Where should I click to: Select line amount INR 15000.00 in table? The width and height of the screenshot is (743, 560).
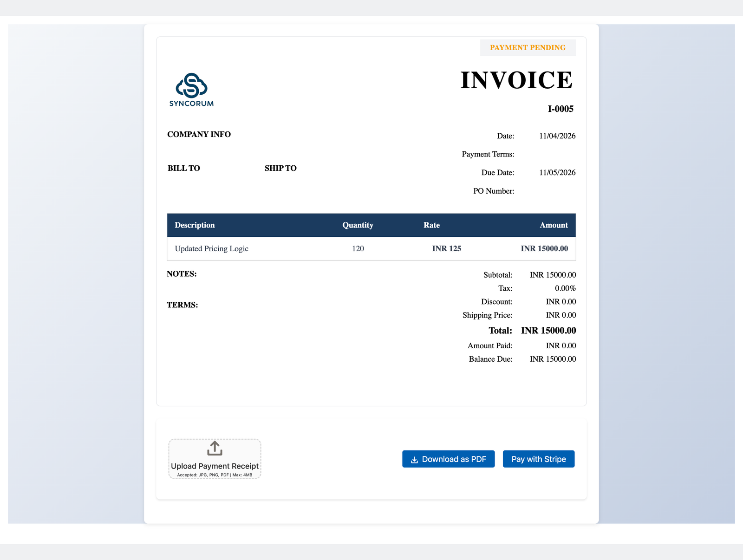(x=544, y=248)
